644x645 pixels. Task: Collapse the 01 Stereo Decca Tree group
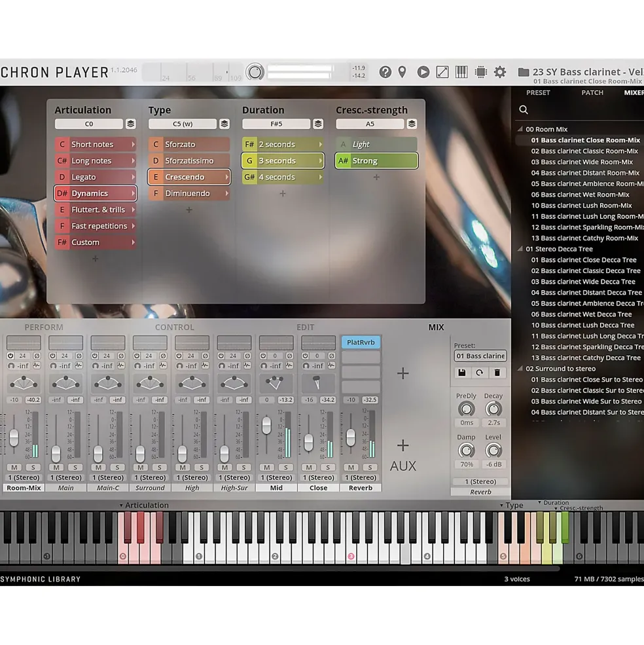pos(520,248)
